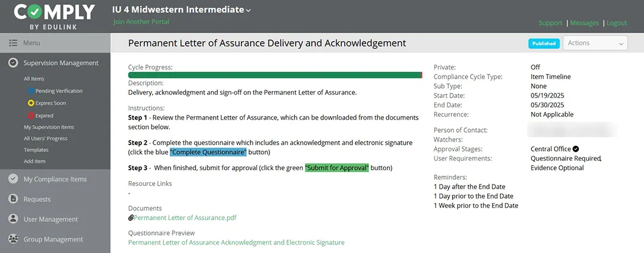Click the blue highlighted "Complete Questionnaire" text
This screenshot has height=253, width=644.
pyautogui.click(x=208, y=152)
